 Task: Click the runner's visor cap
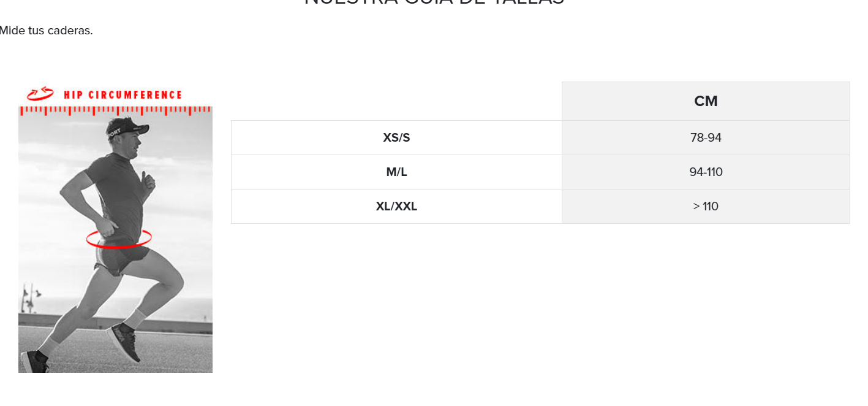127,127
